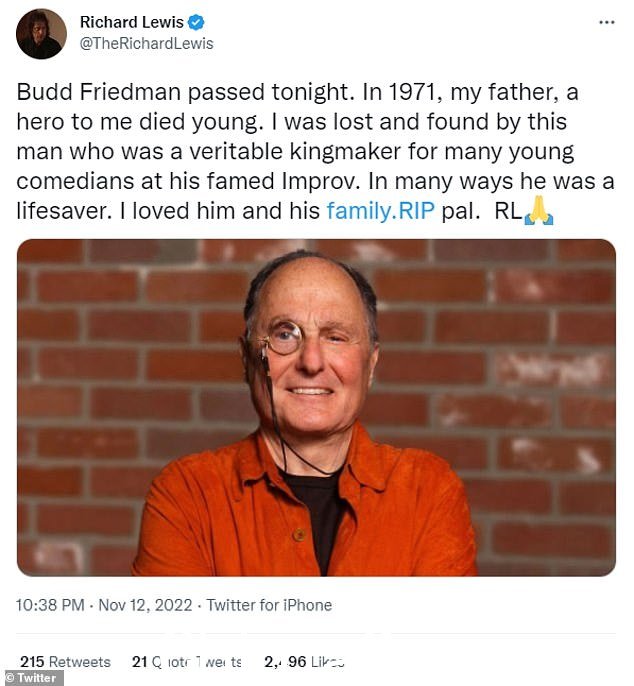Click the monocle in the photo
Screen dimensions: 634x686
pyautogui.click(x=284, y=337)
